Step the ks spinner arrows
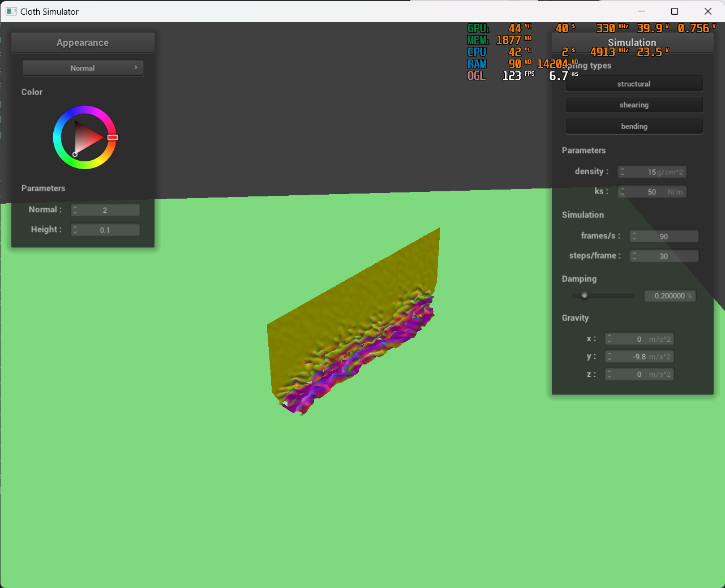Image resolution: width=725 pixels, height=588 pixels. (622, 192)
